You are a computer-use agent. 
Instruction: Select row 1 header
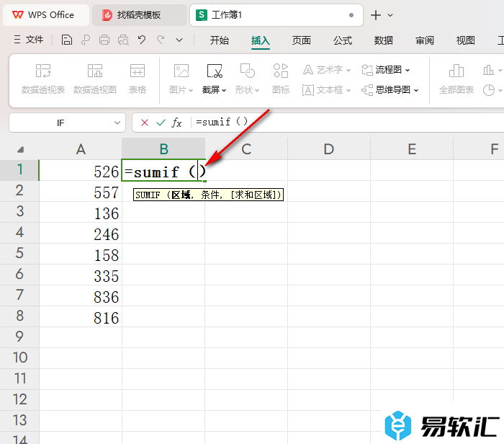point(19,170)
